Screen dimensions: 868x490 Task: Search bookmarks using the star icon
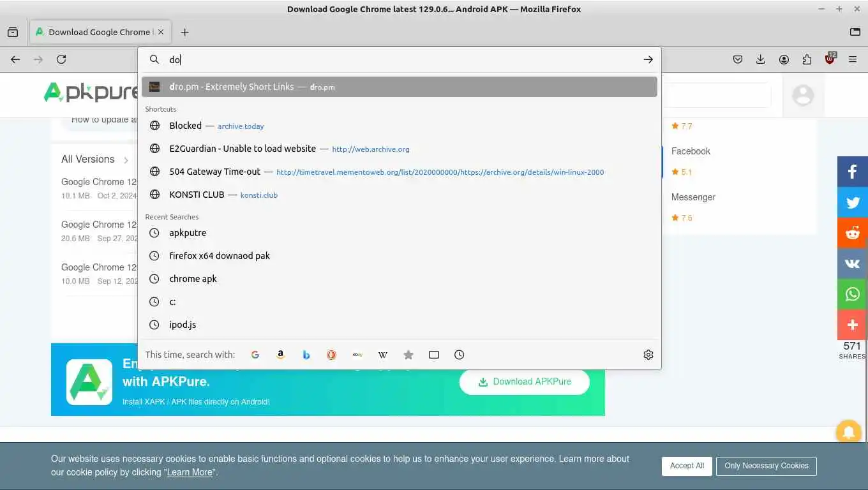(x=408, y=355)
